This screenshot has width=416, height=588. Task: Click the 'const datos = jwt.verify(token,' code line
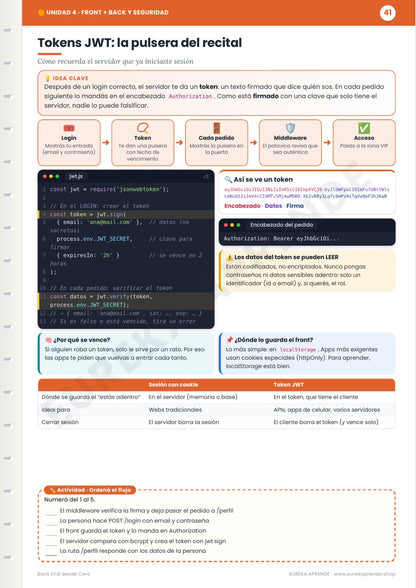(x=101, y=297)
